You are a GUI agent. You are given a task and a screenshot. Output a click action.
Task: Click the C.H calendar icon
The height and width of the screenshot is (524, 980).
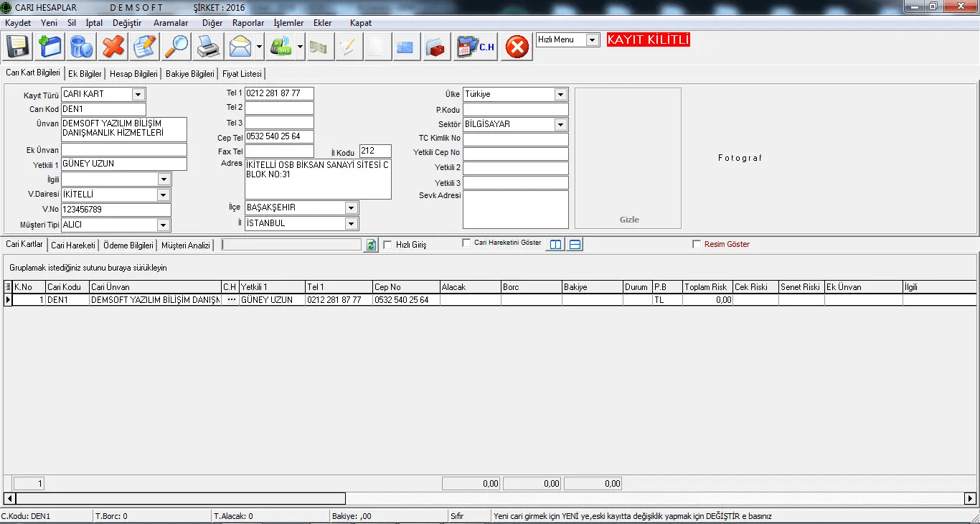coord(476,47)
